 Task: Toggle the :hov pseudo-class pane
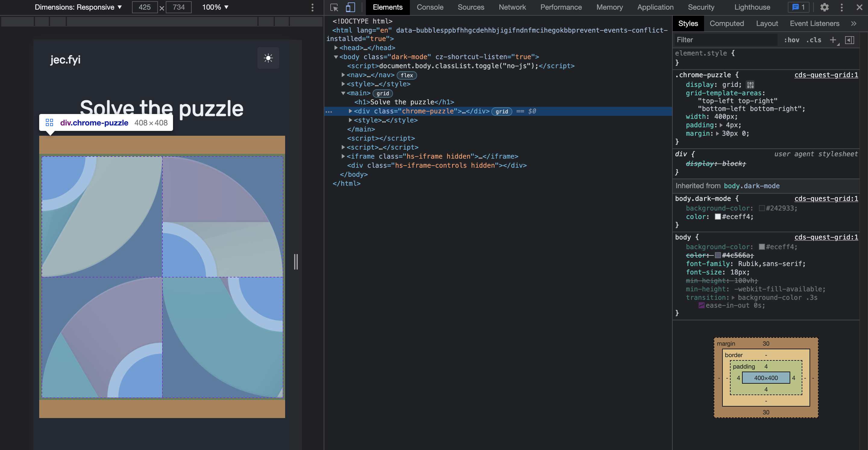[x=792, y=40]
